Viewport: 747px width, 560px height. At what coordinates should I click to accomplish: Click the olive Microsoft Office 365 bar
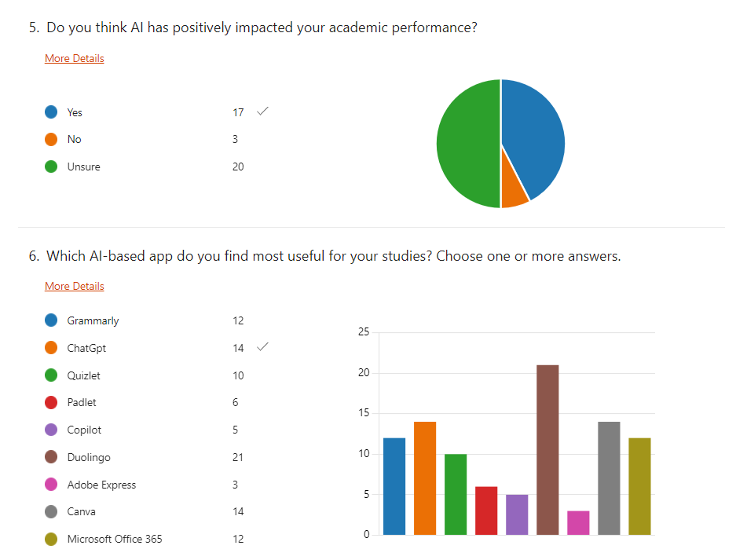tap(639, 486)
